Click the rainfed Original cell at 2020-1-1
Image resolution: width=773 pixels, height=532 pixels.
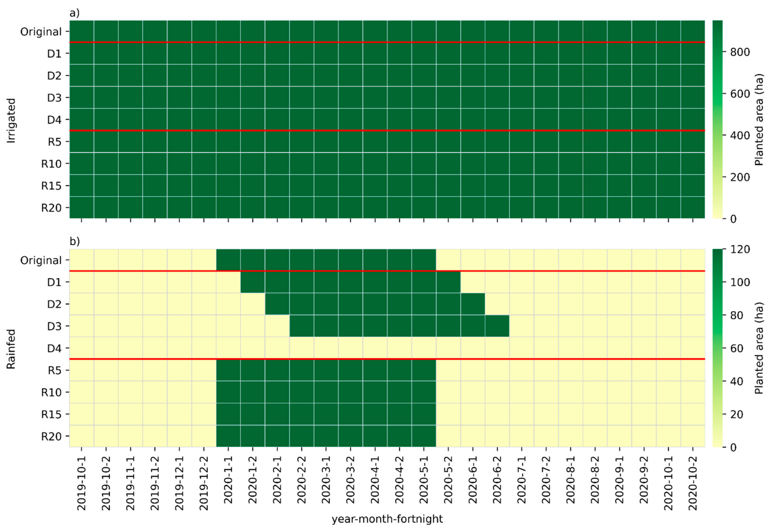pos(228,260)
